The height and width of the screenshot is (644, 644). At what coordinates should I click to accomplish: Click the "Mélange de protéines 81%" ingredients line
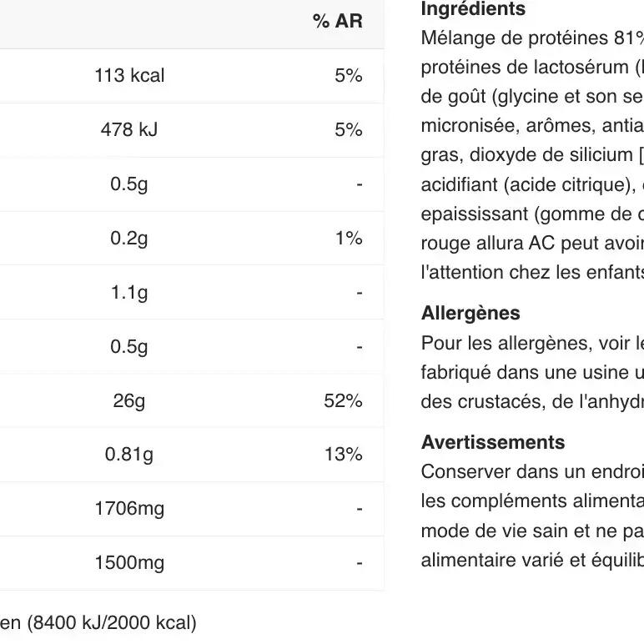(x=532, y=38)
